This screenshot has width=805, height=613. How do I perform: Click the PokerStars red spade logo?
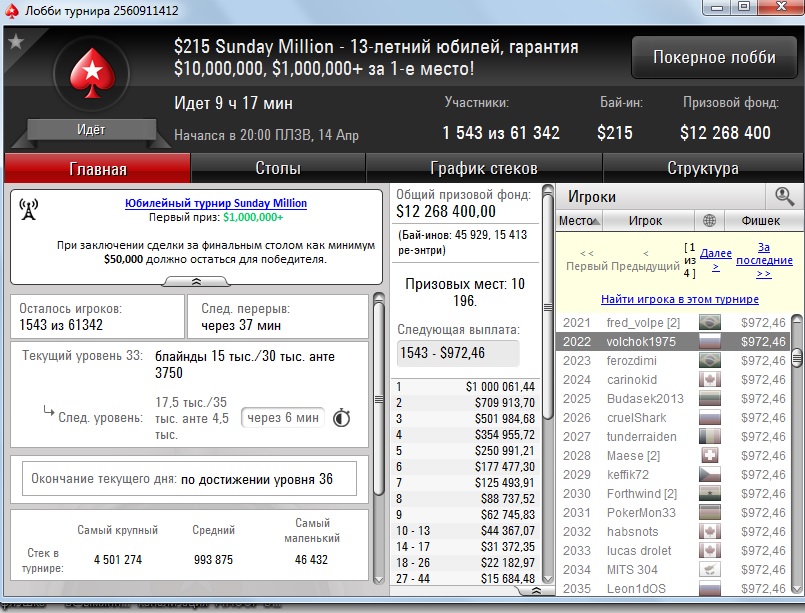92,73
